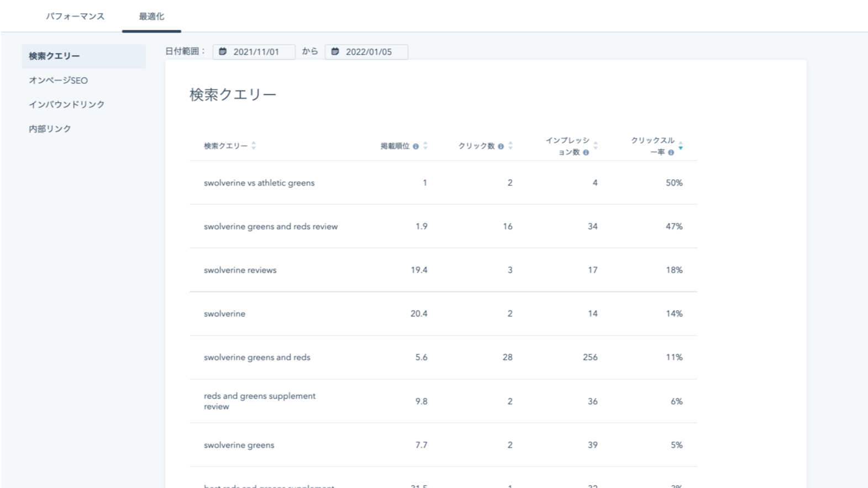The height and width of the screenshot is (488, 868).
Task: Click the end date field 2022/01/05
Action: [x=366, y=52]
